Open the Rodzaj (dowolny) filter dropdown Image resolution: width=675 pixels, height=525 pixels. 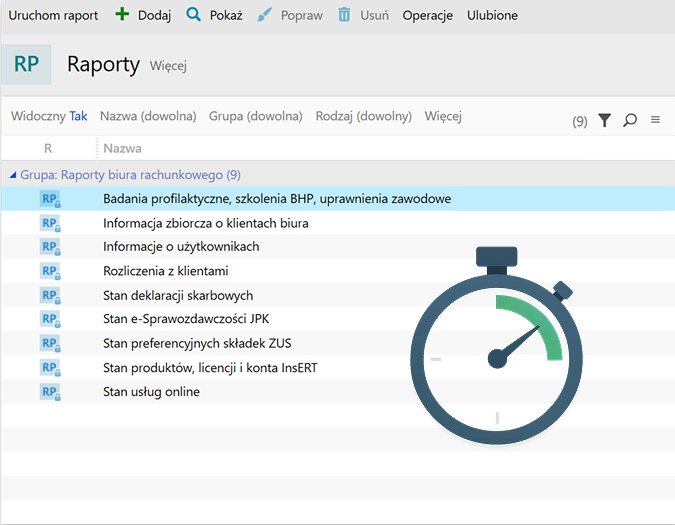pos(363,116)
